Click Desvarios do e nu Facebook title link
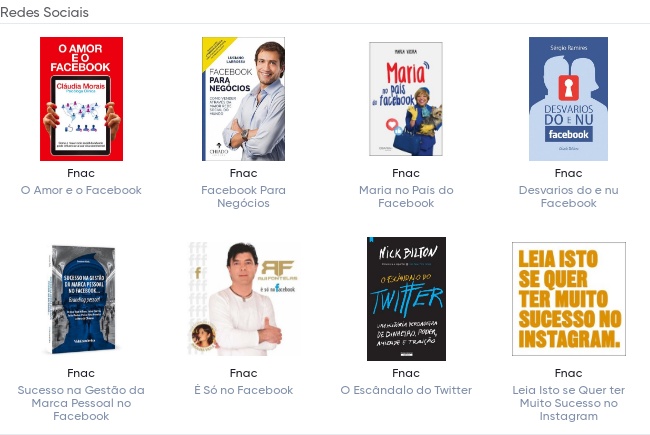The width and height of the screenshot is (650, 435). coord(568,197)
